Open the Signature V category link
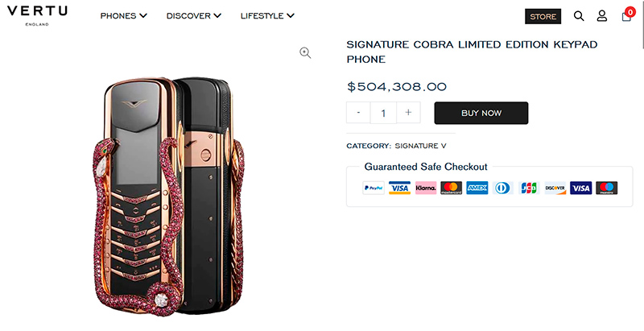Image resolution: width=644 pixels, height=331 pixels. 420,146
